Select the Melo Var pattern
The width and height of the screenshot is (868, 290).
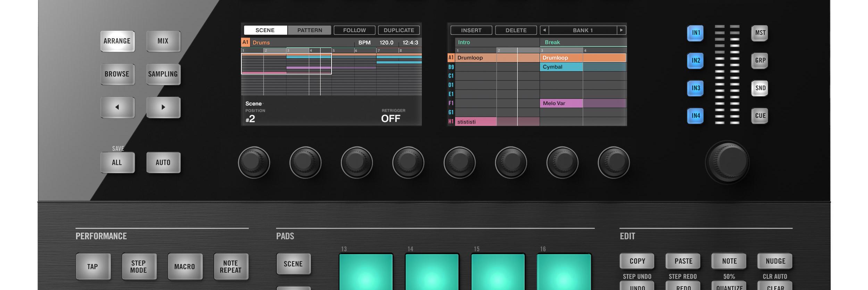(x=561, y=103)
